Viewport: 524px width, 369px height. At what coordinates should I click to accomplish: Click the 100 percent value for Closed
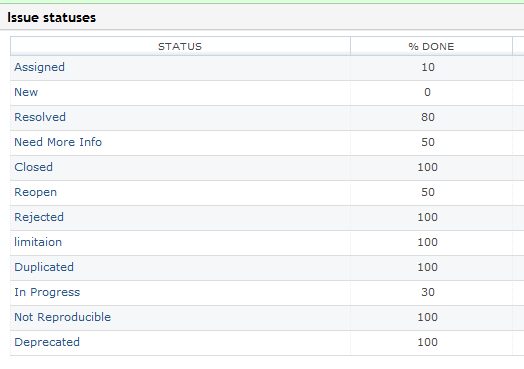pyautogui.click(x=427, y=167)
